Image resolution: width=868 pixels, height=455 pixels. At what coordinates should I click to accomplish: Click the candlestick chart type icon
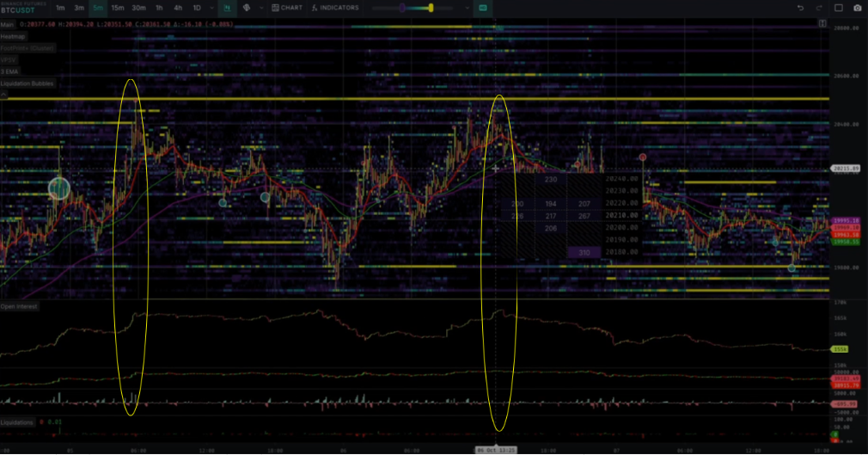point(227,8)
